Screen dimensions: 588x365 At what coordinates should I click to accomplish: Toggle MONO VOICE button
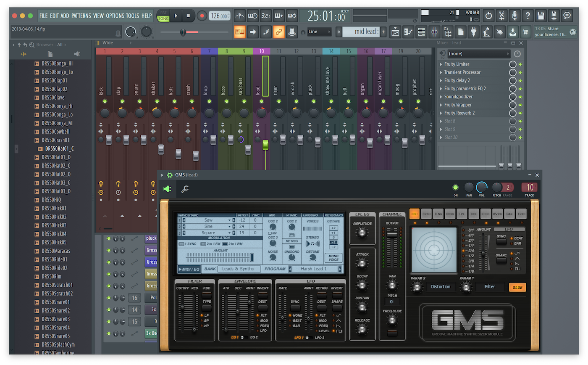tap(333, 258)
